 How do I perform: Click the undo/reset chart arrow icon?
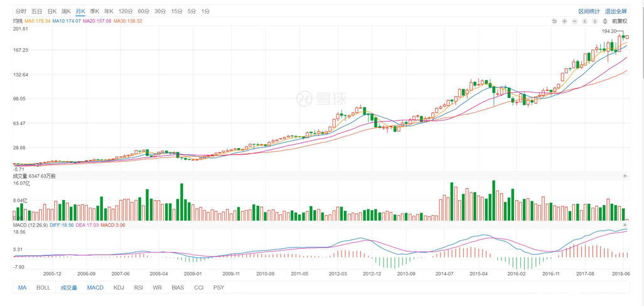tap(554, 21)
